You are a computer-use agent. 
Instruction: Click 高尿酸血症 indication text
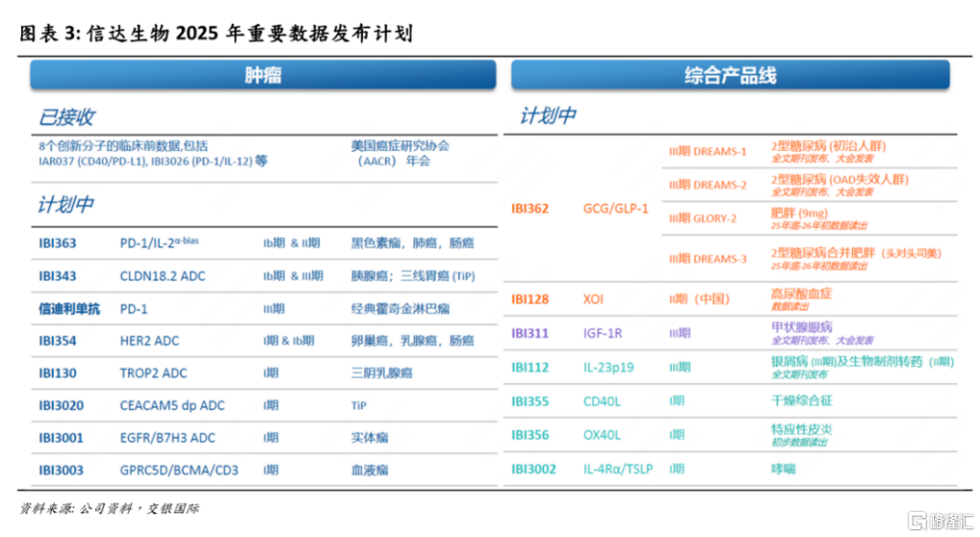(801, 294)
